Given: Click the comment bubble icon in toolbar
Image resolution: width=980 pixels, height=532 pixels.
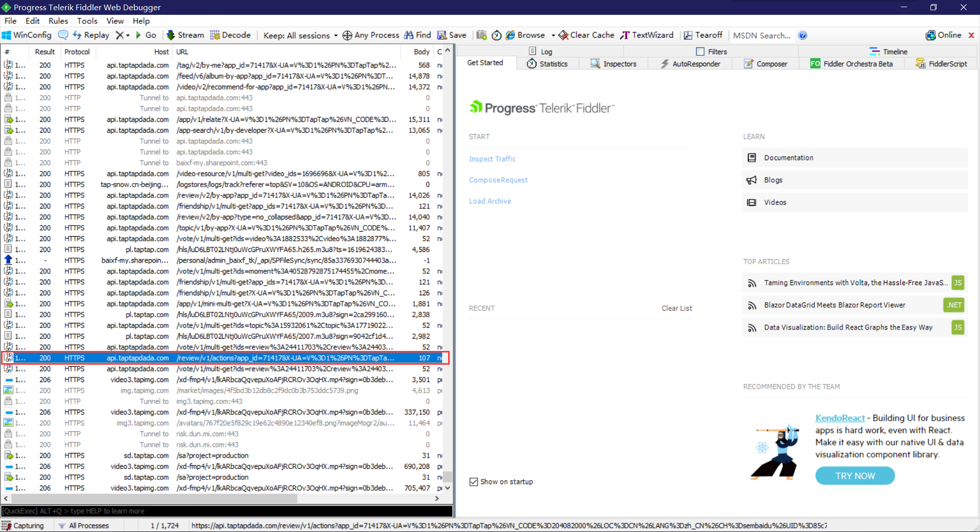Looking at the screenshot, I should (x=63, y=35).
